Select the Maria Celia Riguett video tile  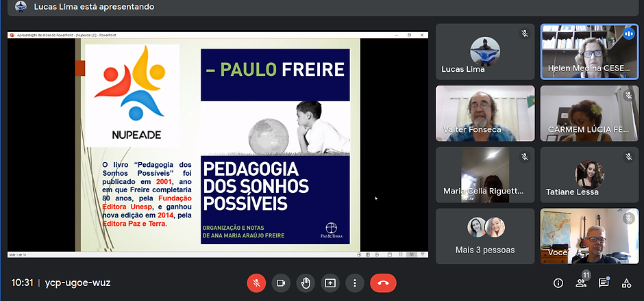coord(485,174)
